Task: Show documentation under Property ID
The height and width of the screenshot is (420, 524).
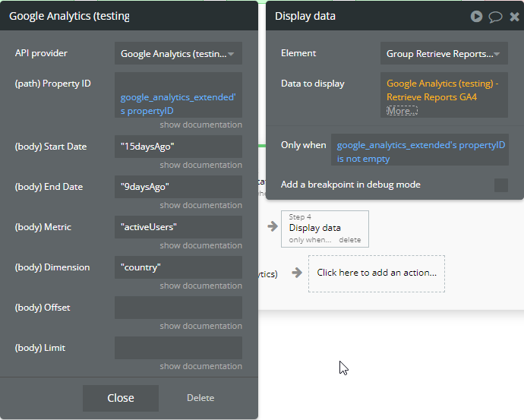Action: click(x=200, y=125)
